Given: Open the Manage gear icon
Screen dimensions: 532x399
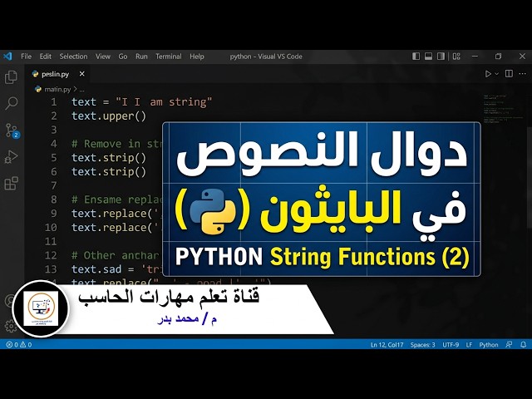Looking at the screenshot, I should coord(11,326).
